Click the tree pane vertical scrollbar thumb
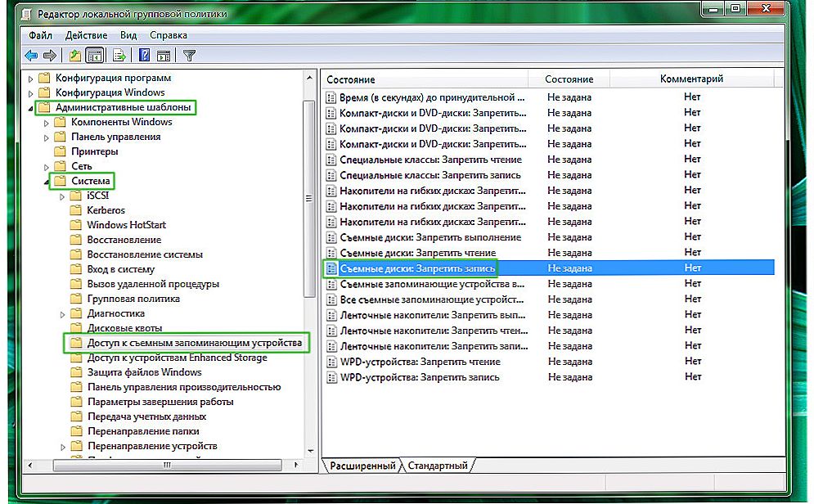Viewport: 814px width, 504px height. tap(309, 199)
